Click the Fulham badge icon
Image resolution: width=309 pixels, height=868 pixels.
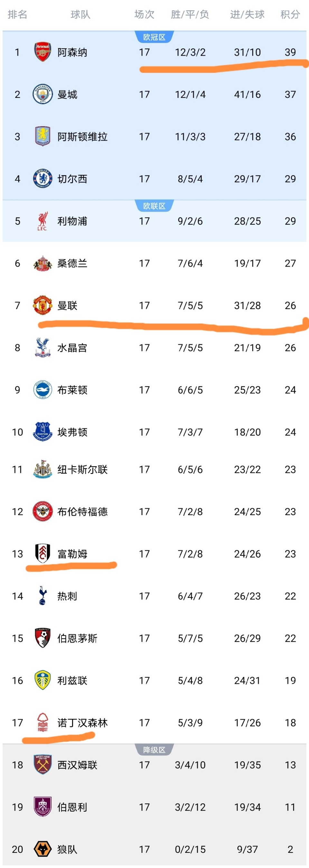[42, 553]
